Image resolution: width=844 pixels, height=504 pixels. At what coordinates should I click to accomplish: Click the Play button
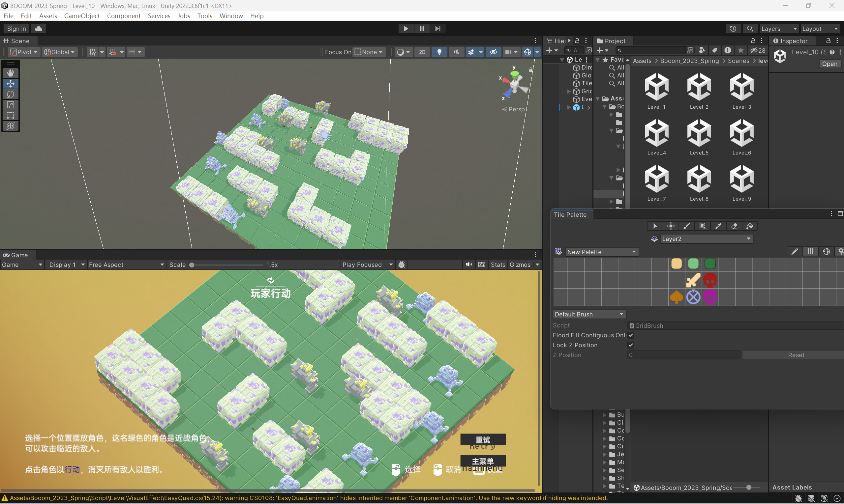pos(406,29)
